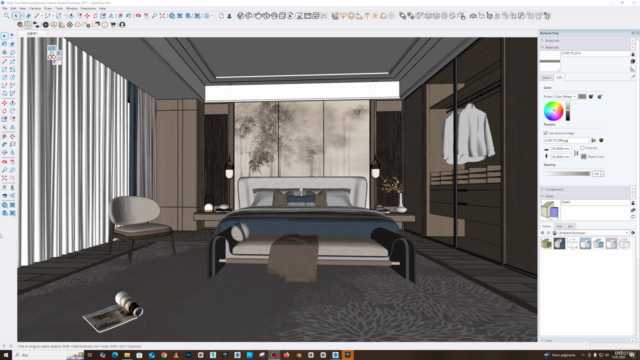Open the Help menu

click(x=102, y=8)
